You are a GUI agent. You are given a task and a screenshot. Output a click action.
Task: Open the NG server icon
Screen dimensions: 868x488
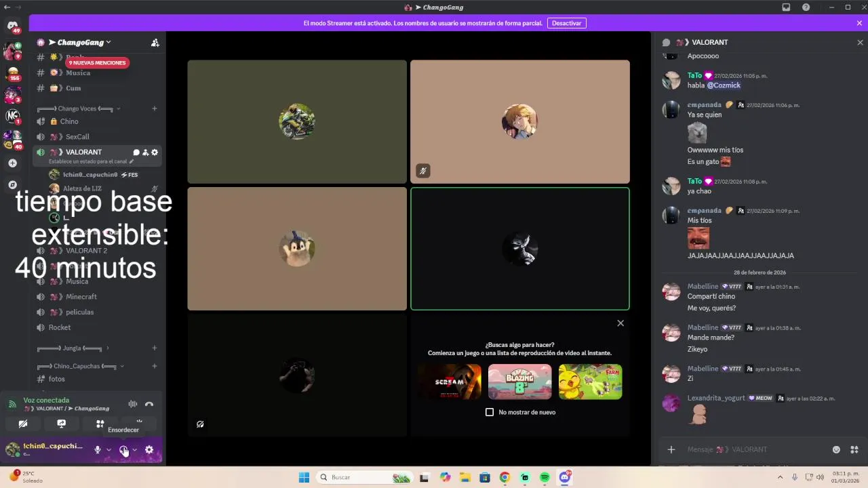click(13, 116)
